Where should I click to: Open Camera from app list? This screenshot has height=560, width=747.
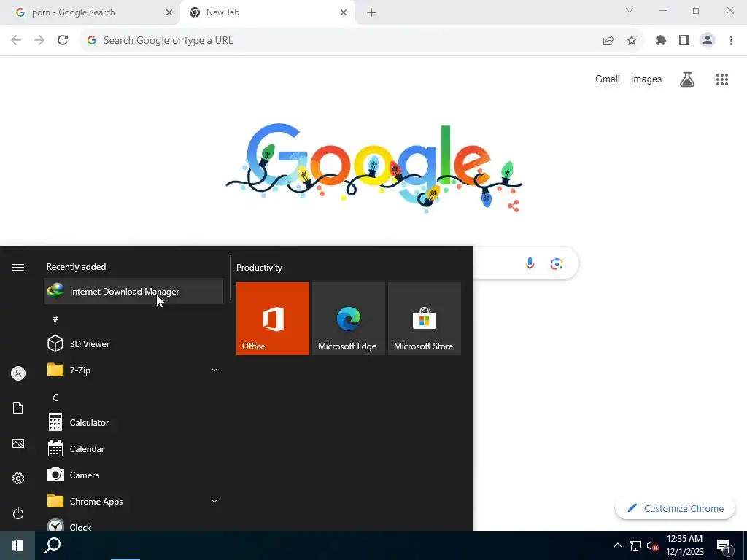133,475
